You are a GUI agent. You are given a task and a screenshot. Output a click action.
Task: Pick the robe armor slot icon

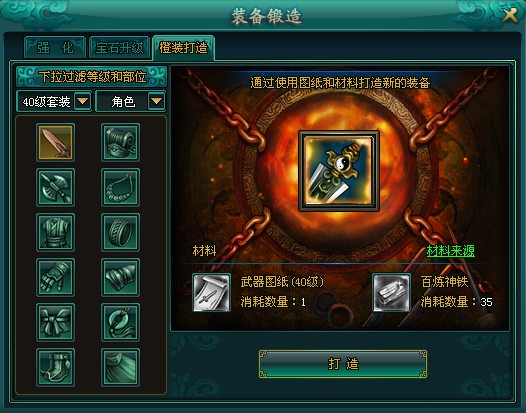click(x=55, y=232)
